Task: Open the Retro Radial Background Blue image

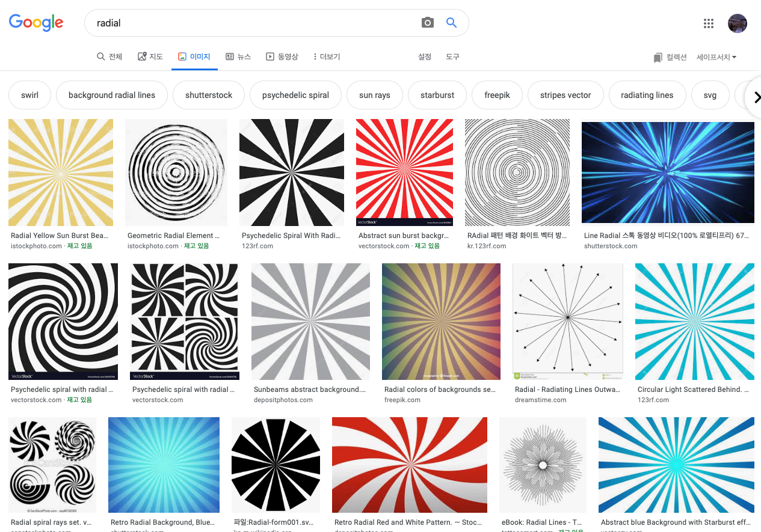Action: click(x=164, y=465)
